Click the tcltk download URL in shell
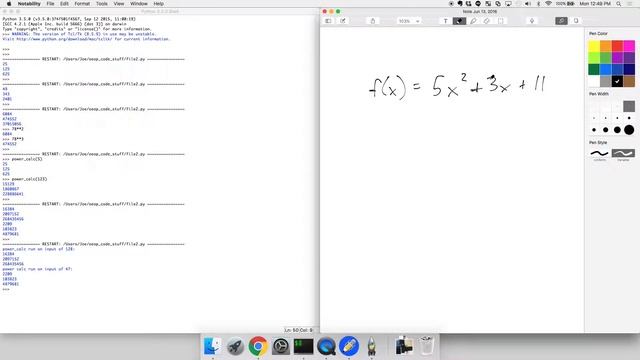The width and height of the screenshot is (640, 360). tap(64, 39)
